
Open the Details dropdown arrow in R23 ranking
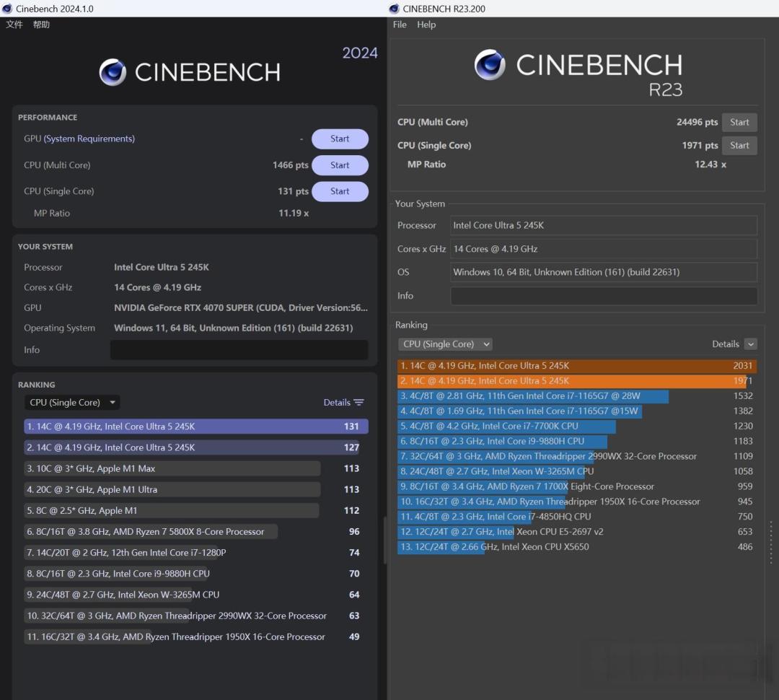tap(751, 344)
